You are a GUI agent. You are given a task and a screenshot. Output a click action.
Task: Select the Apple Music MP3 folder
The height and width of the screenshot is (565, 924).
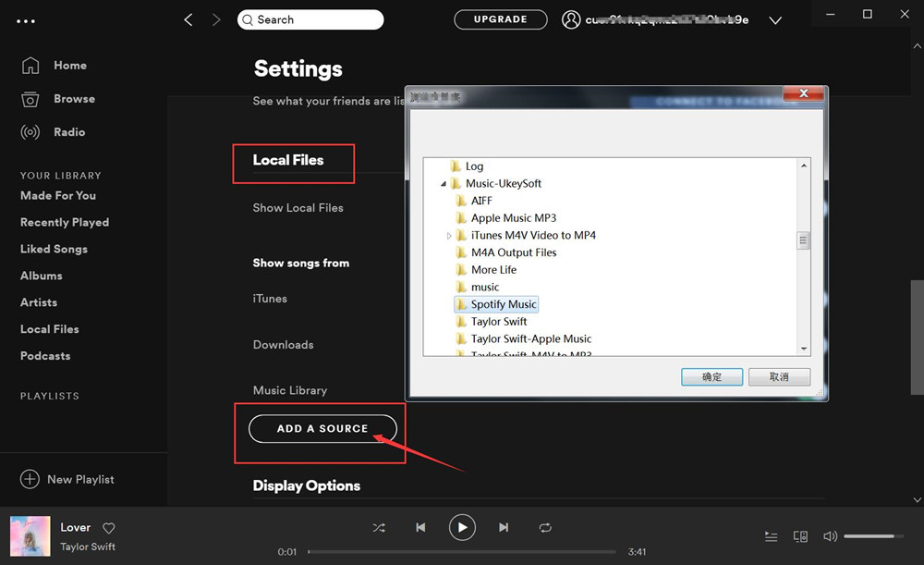tap(513, 217)
